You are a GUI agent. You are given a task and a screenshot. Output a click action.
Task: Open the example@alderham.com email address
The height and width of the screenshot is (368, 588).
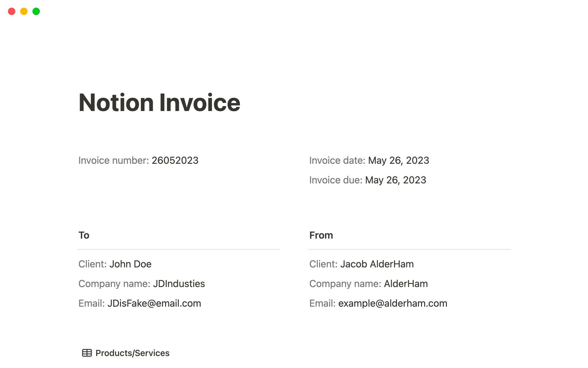393,303
